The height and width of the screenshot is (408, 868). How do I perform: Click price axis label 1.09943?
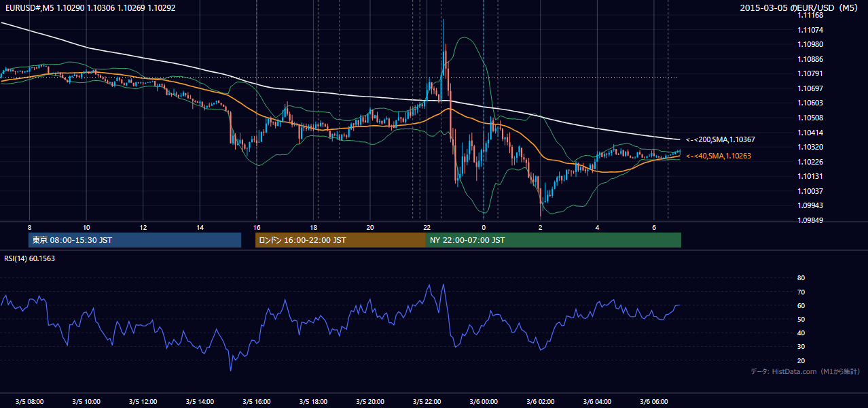pos(811,205)
